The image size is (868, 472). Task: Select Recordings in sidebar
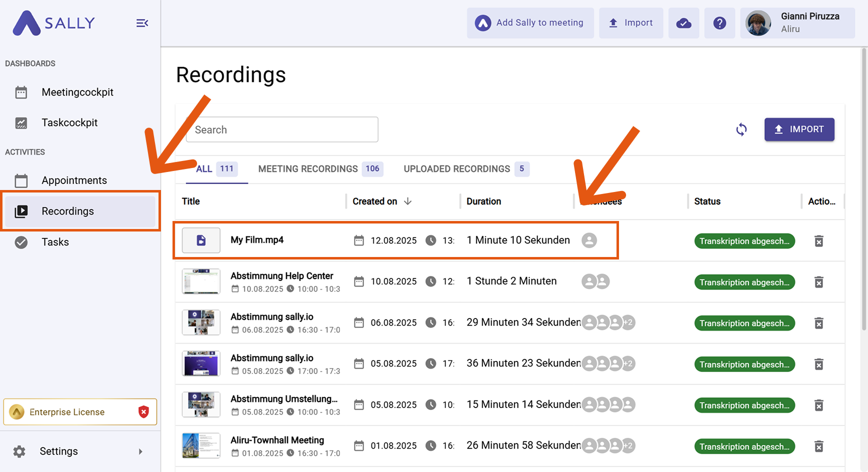[80, 211]
